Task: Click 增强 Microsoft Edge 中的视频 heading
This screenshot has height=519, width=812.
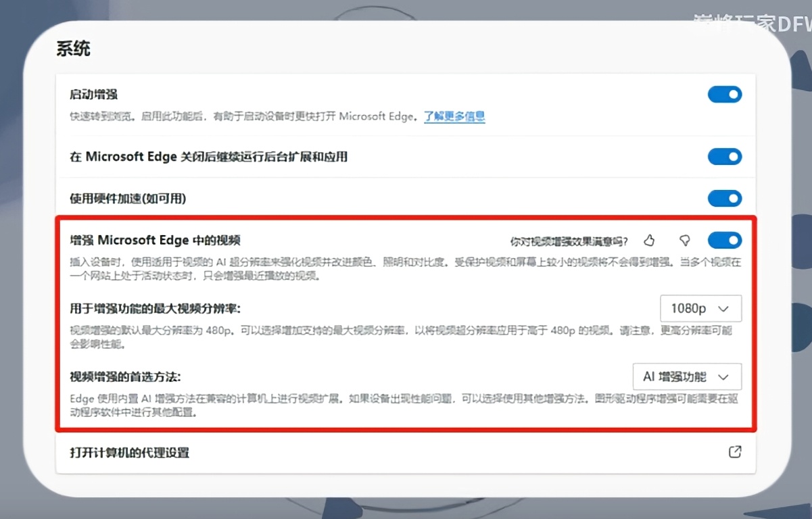Action: [156, 240]
